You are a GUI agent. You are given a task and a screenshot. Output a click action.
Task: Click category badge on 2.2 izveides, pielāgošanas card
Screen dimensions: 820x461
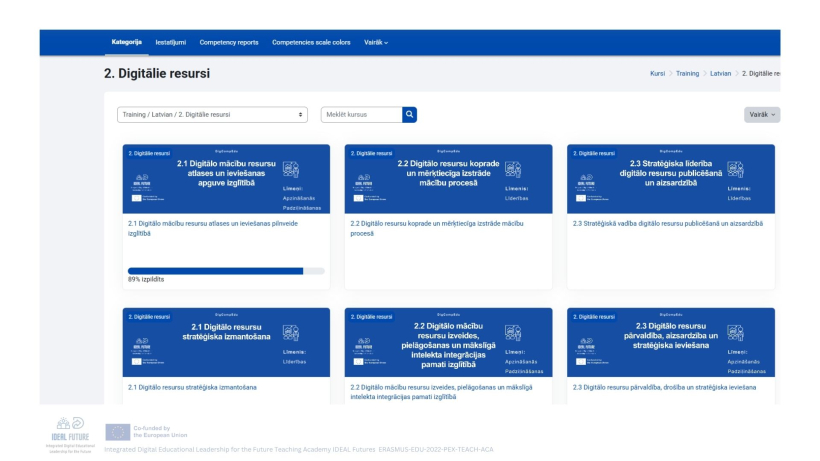pyautogui.click(x=371, y=317)
